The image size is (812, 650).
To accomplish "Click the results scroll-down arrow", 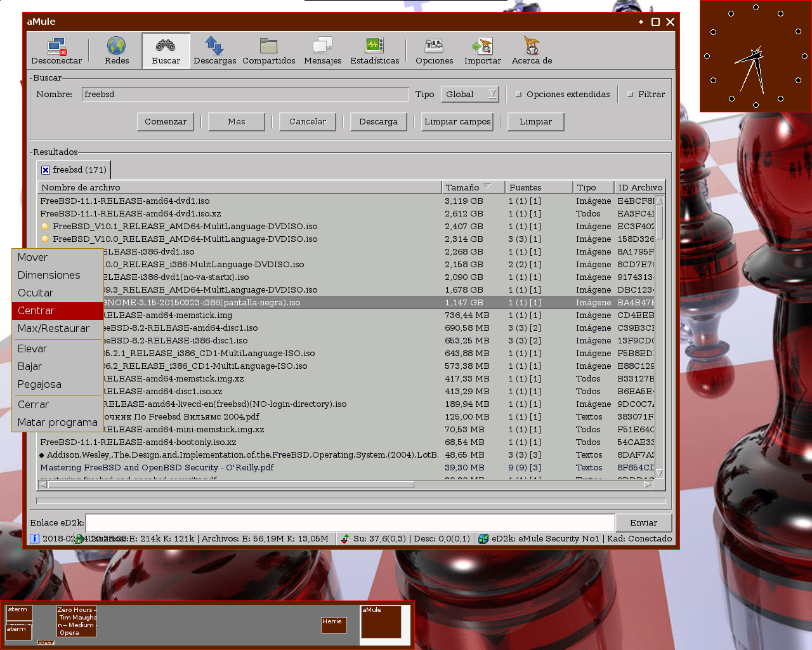I will [660, 473].
